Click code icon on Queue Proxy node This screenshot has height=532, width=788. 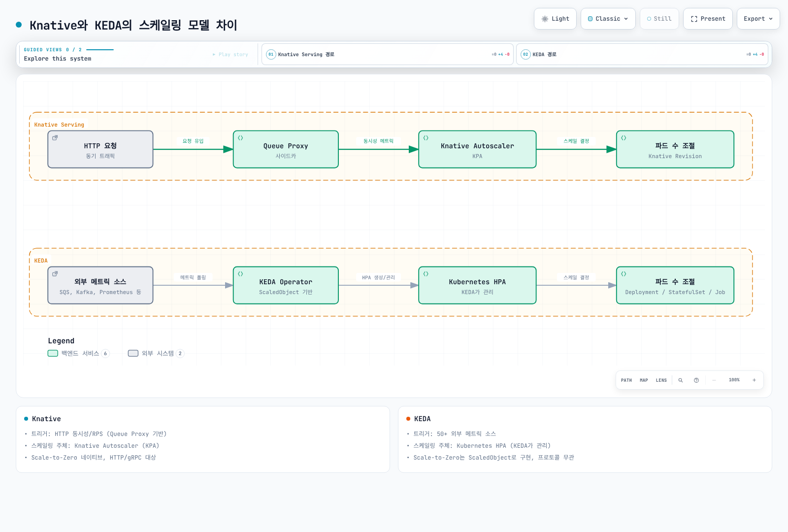tap(240, 138)
